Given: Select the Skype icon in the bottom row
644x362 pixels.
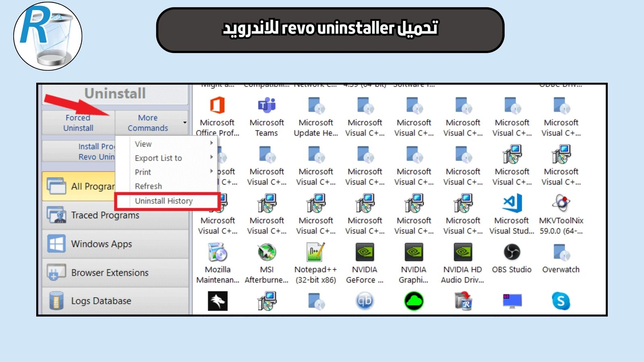Looking at the screenshot, I should tap(561, 301).
